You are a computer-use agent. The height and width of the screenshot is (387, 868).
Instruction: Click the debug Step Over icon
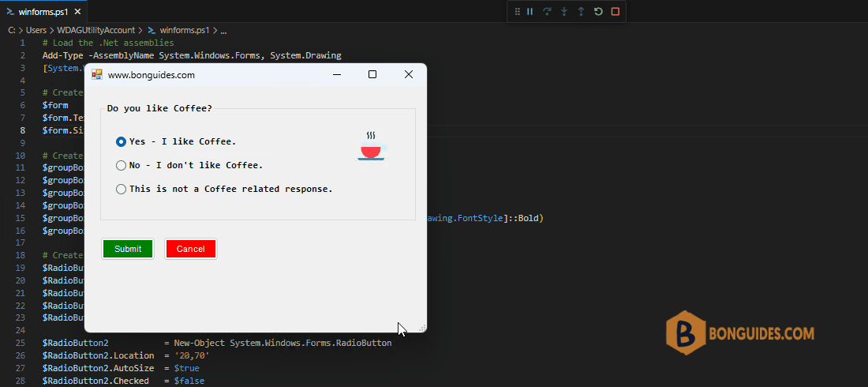coord(547,12)
